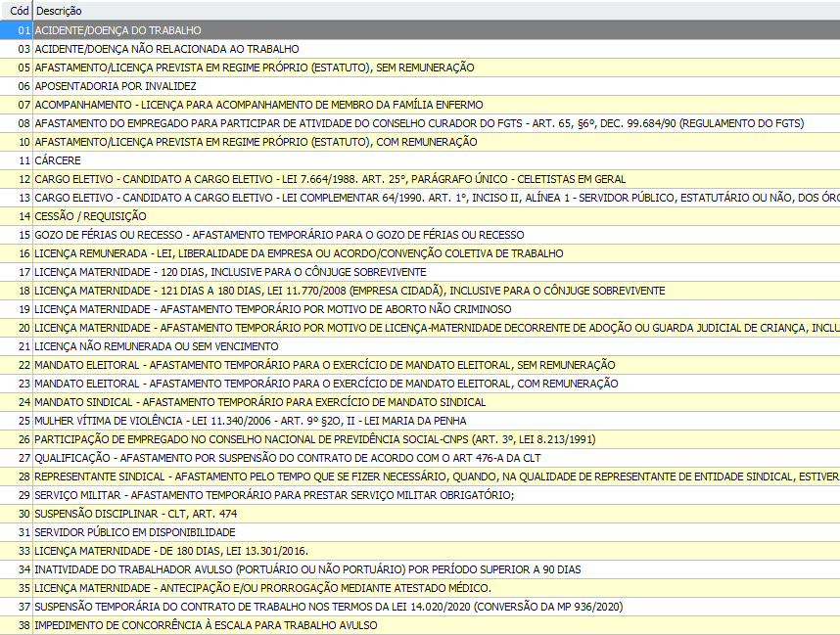Select SUSPENSÃO DISCIPLINAR - CLT, ART. 474 row

[x=420, y=514]
